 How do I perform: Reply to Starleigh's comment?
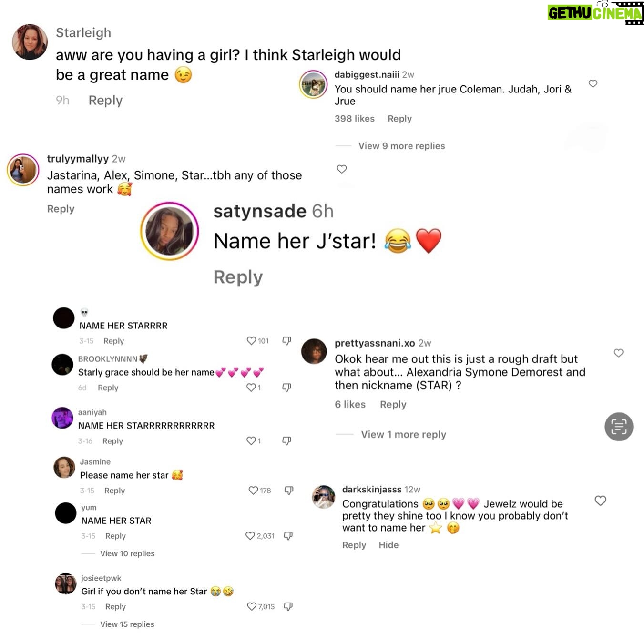(105, 100)
